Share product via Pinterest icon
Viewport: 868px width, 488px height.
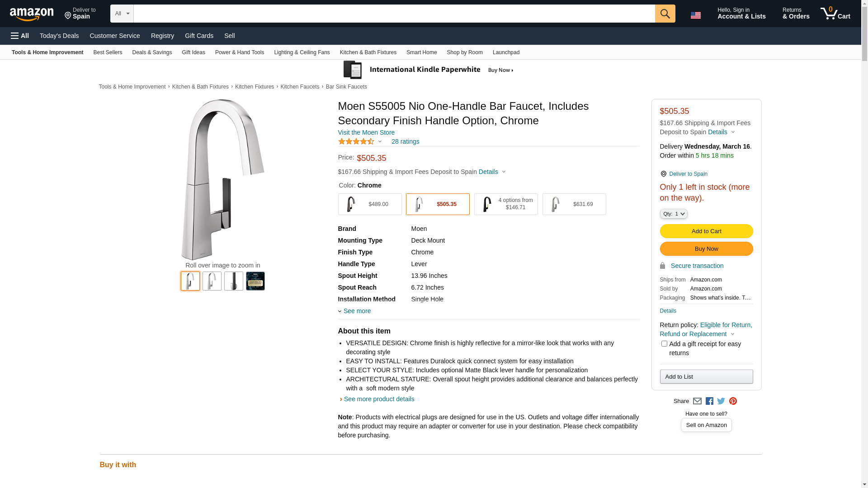pyautogui.click(x=733, y=401)
